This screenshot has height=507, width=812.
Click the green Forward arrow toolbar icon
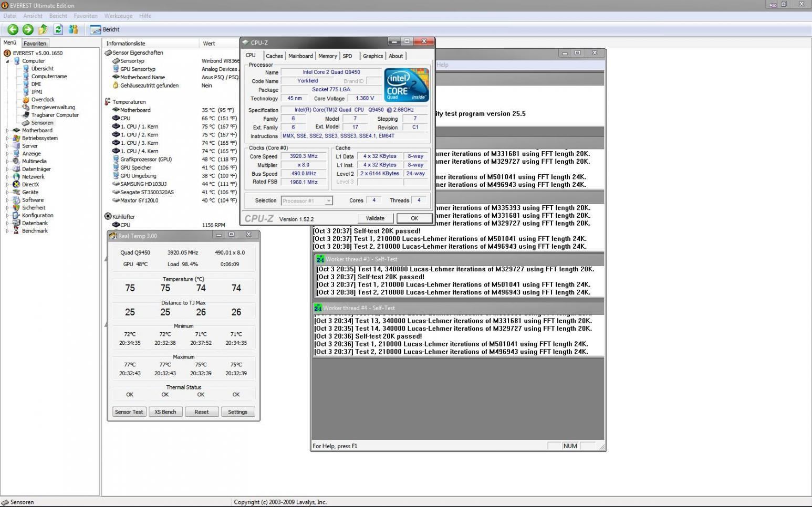[28, 29]
